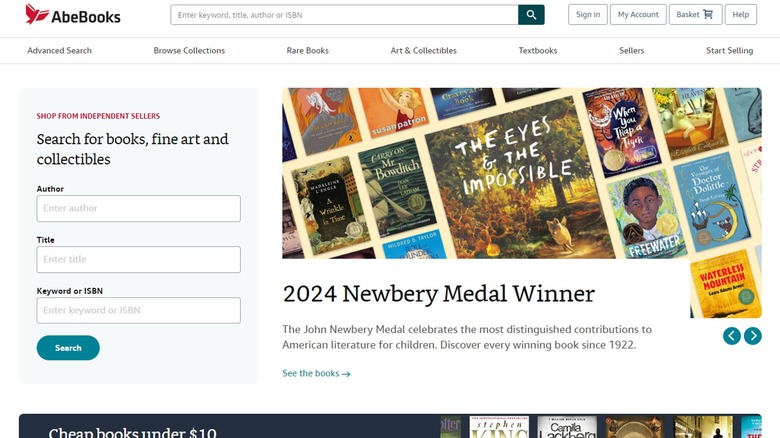Open My Account page
This screenshot has width=780, height=438.
click(638, 15)
